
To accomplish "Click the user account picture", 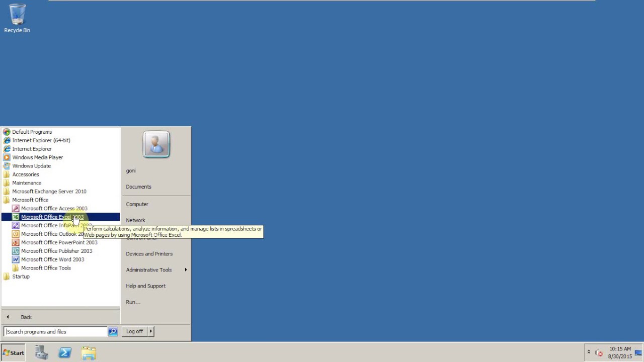I will [x=156, y=144].
